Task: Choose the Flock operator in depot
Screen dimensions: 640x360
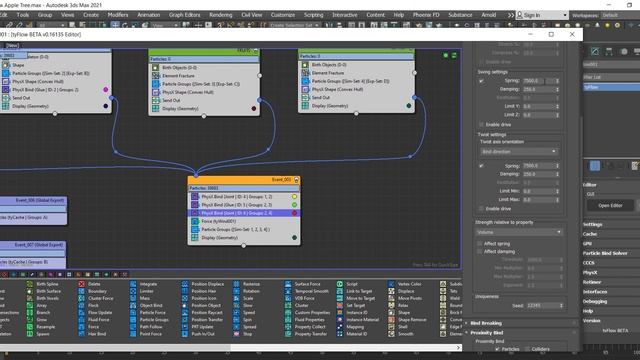Action: pos(89,305)
